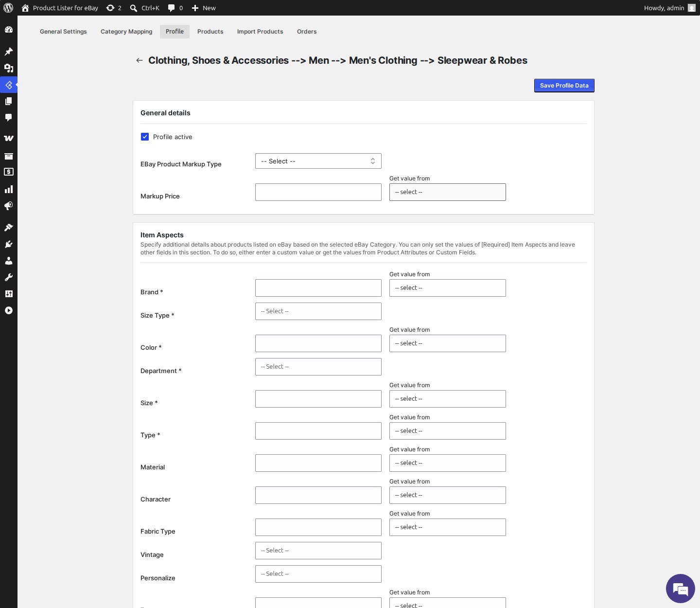Open Type 'Get value from' select

pos(448,431)
